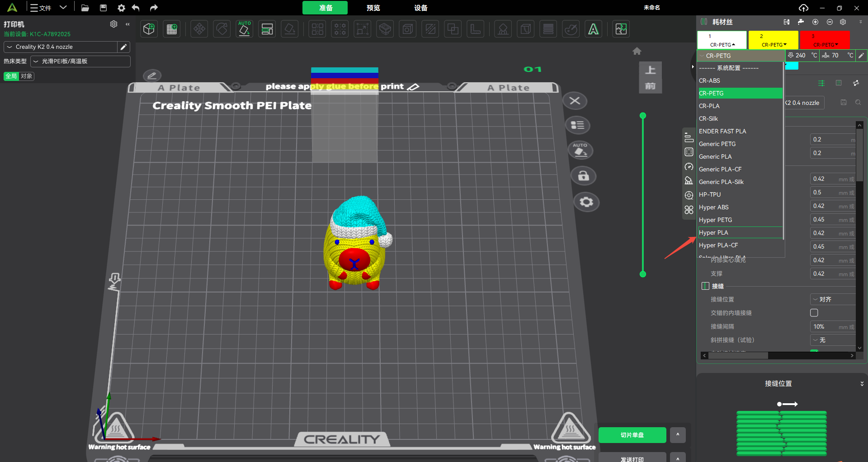Click the redo arrow in title bar
Viewport: 868px width, 462px height.
click(x=154, y=8)
